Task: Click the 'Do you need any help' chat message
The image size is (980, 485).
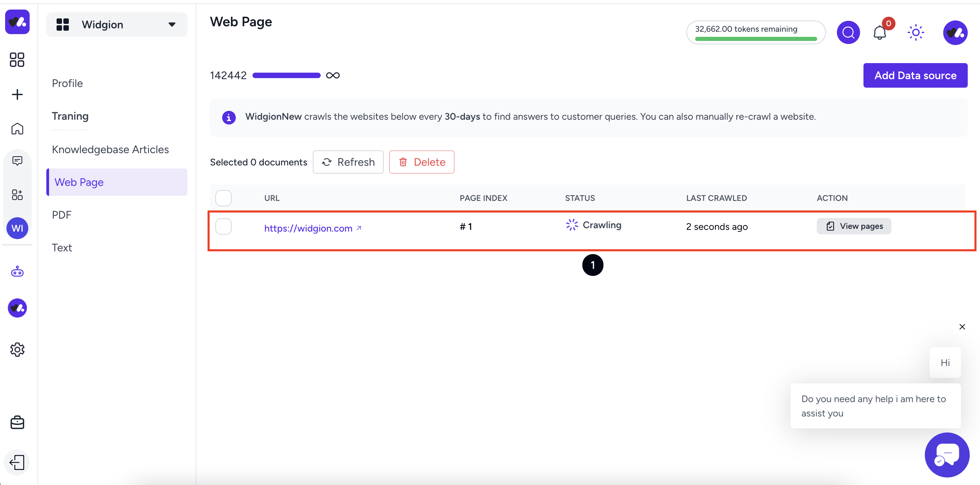Action: pos(875,406)
